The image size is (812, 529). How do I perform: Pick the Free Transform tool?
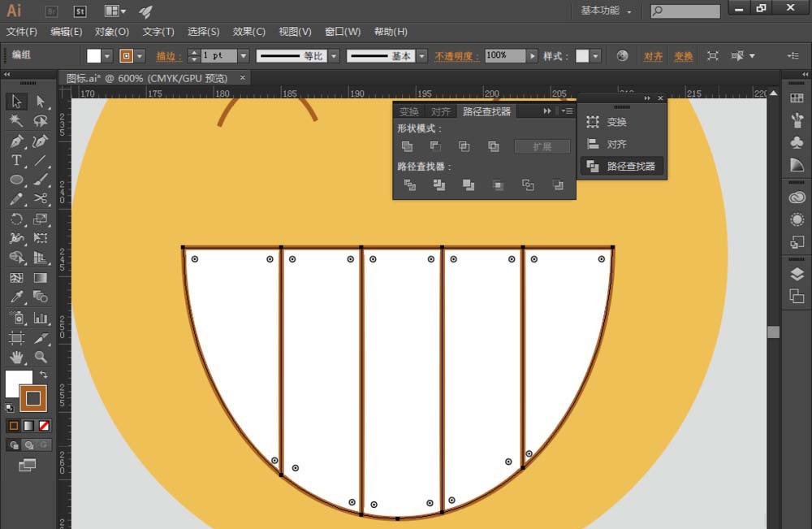coord(41,238)
